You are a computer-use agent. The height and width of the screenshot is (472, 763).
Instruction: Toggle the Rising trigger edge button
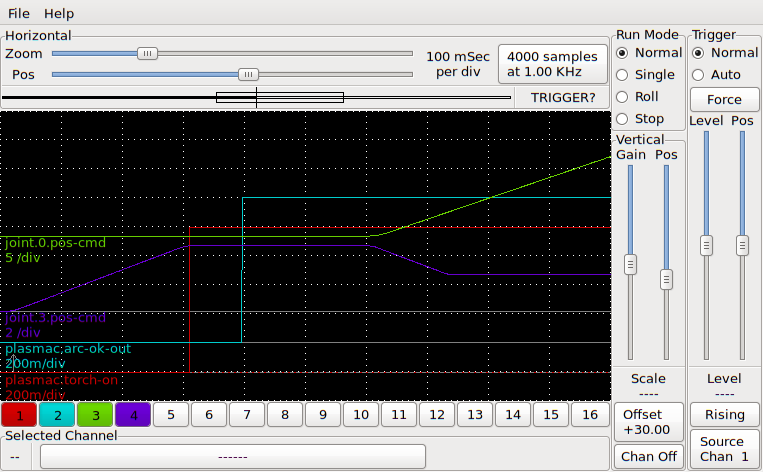click(x=725, y=415)
